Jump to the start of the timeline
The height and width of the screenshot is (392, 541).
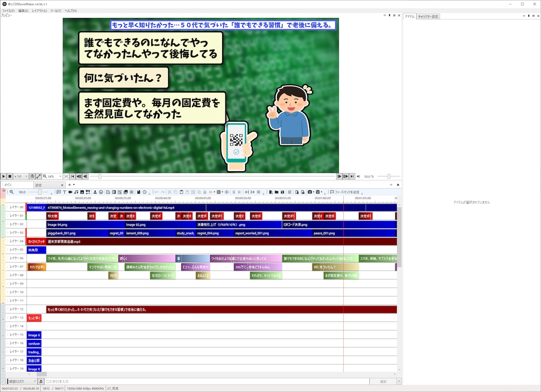73,176
